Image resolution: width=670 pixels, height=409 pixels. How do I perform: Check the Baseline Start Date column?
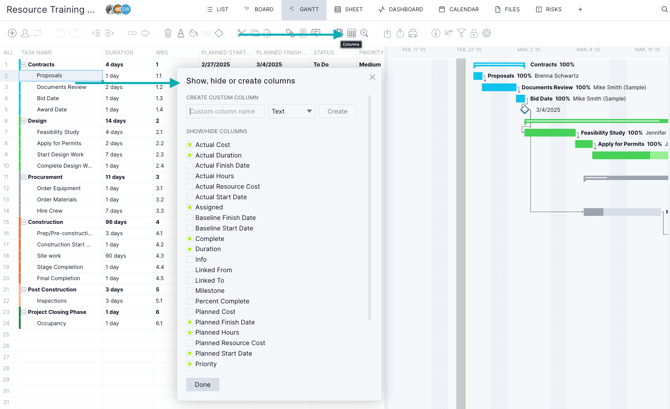190,228
